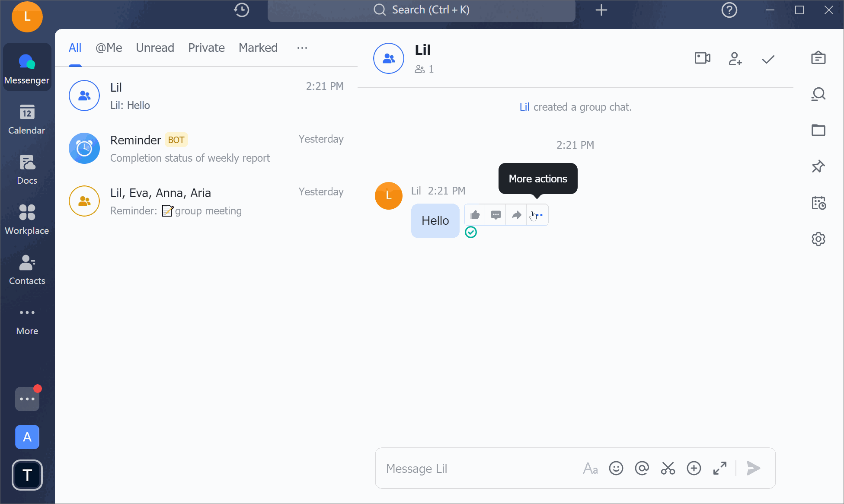The width and height of the screenshot is (844, 504).
Task: Open the emoji picker in message box
Action: (616, 468)
